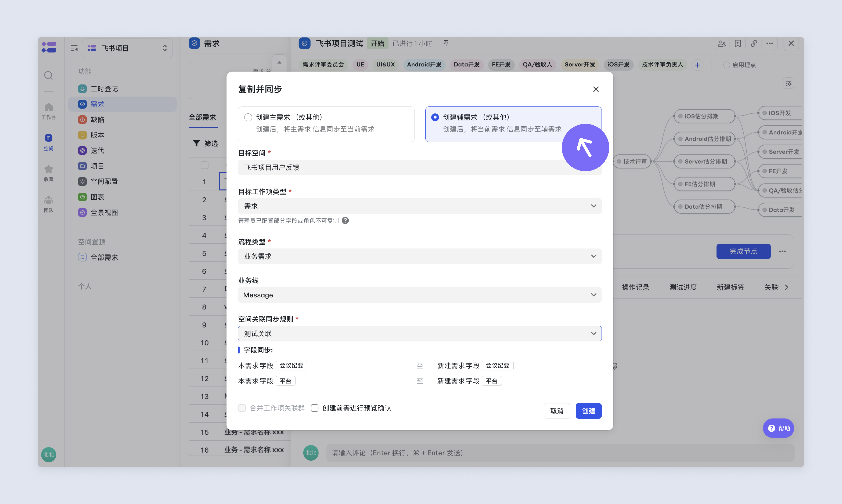Open 空间配置 in the sidebar
The width and height of the screenshot is (842, 504).
[122, 181]
